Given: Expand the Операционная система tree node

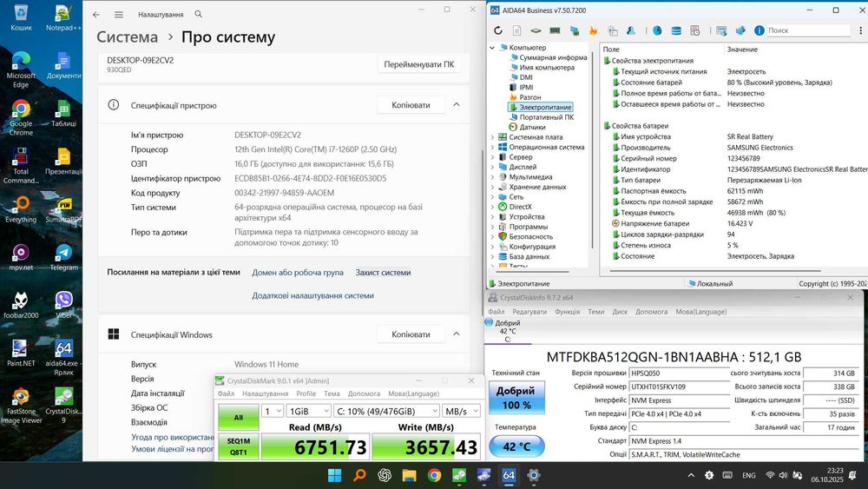Looking at the screenshot, I should (492, 148).
